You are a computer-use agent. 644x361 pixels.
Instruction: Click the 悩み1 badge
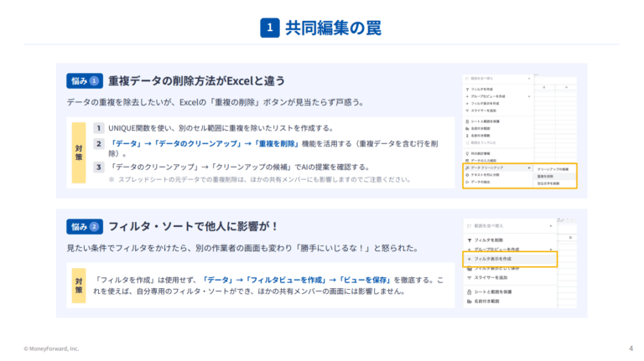coord(85,80)
